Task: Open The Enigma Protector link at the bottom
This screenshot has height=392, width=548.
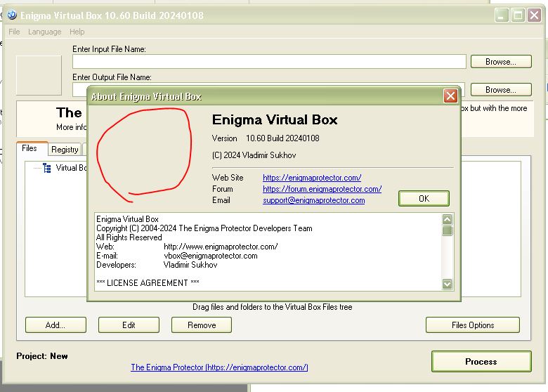Action: (219, 367)
